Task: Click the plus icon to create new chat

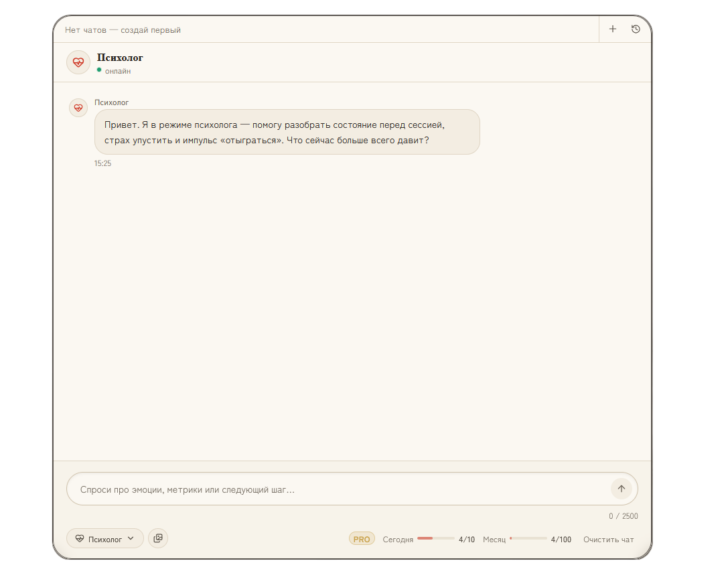Action: pos(612,29)
